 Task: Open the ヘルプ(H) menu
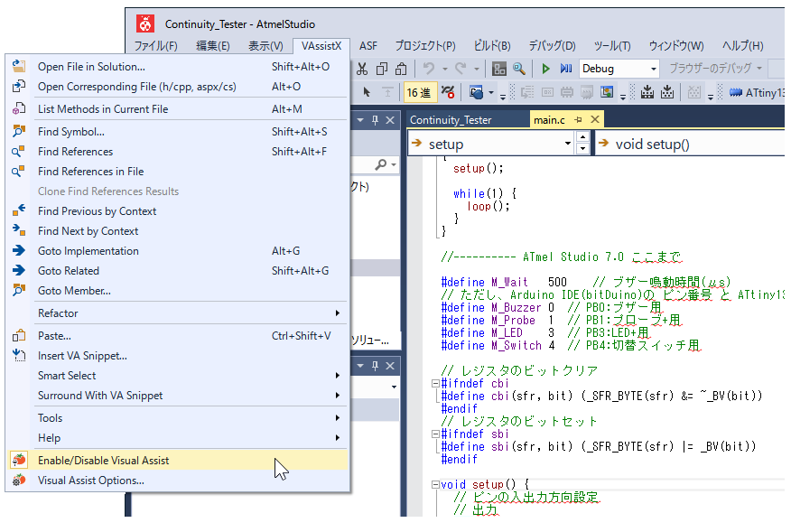tap(742, 46)
